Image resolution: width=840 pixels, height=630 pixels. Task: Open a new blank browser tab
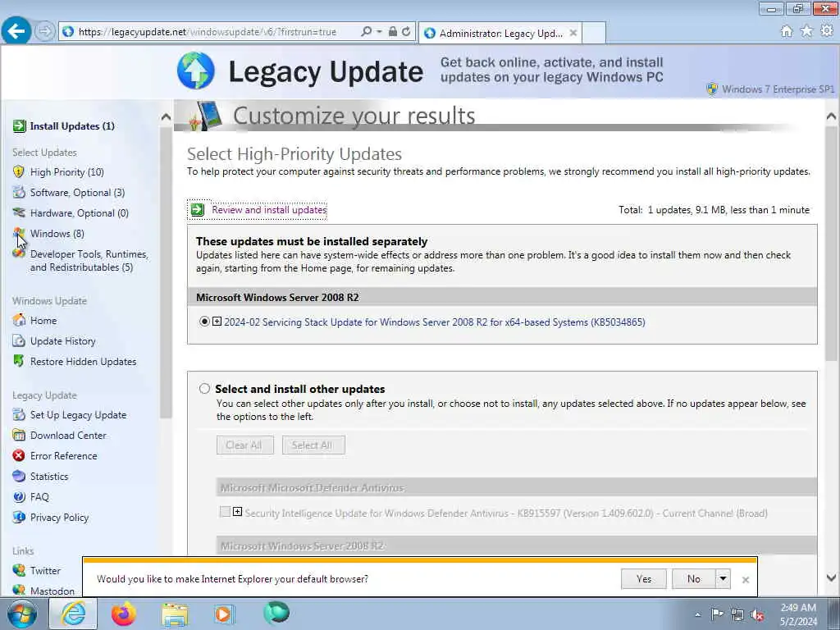point(594,33)
